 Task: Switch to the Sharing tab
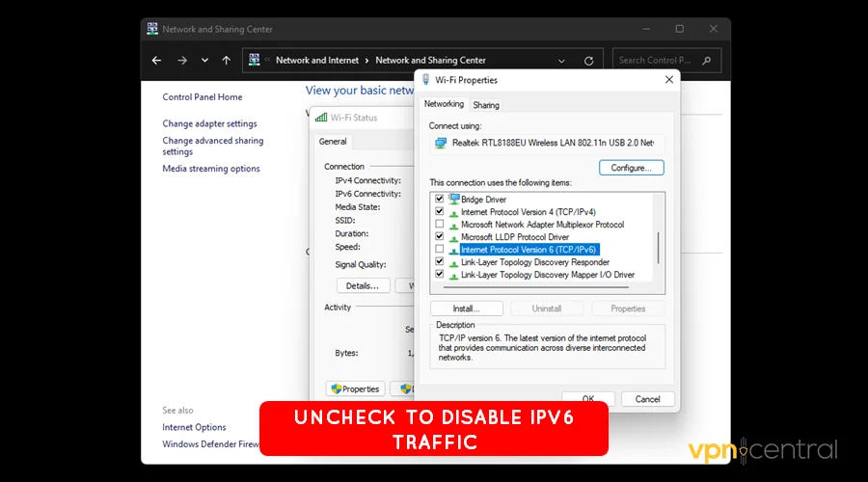coord(486,105)
